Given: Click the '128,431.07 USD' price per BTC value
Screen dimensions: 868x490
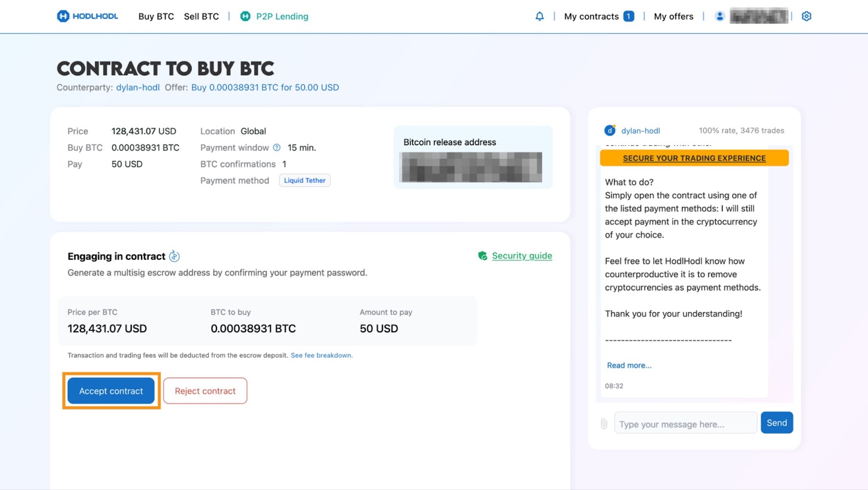Looking at the screenshot, I should [107, 328].
